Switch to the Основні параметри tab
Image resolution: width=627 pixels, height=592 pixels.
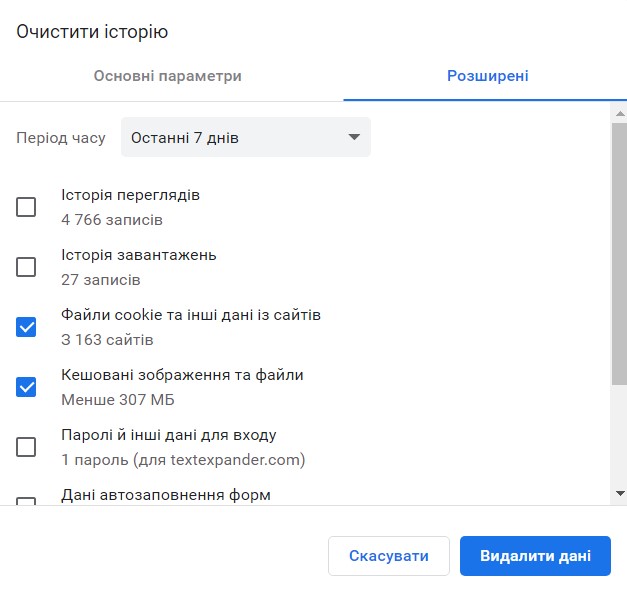(168, 76)
